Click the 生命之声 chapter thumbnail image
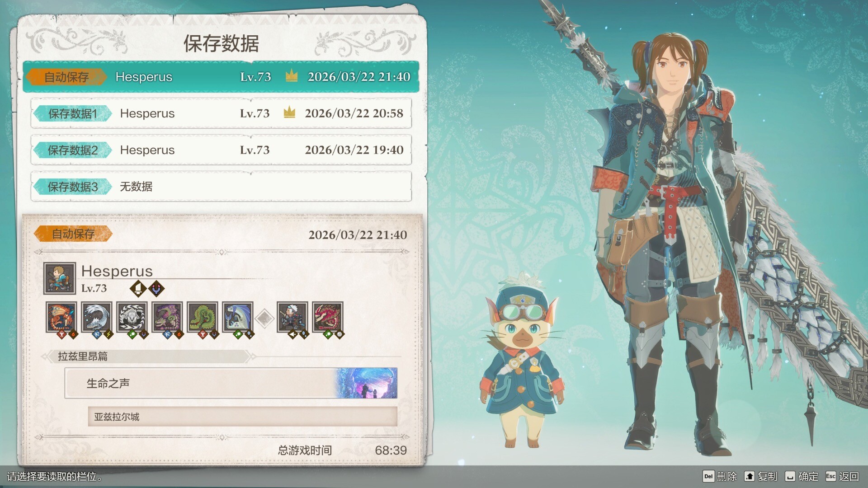This screenshot has height=488, width=868. pyautogui.click(x=367, y=383)
